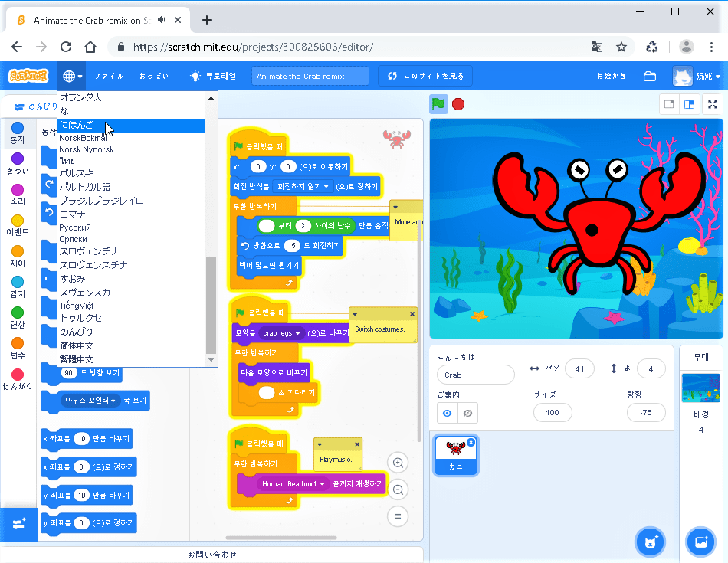Select the 동작 motion category
The image size is (728, 563).
[x=18, y=133]
